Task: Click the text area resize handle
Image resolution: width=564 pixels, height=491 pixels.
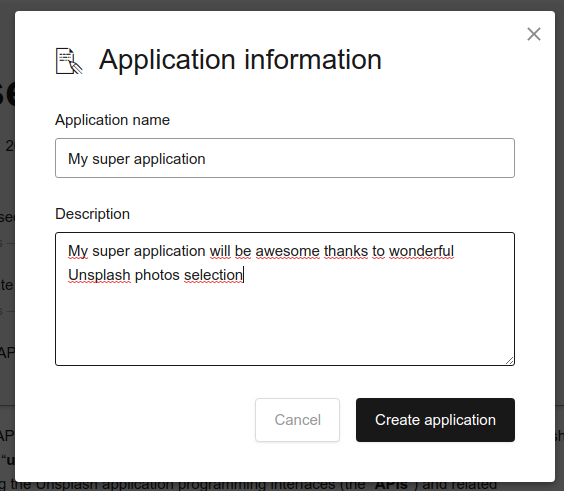Action: tap(509, 360)
